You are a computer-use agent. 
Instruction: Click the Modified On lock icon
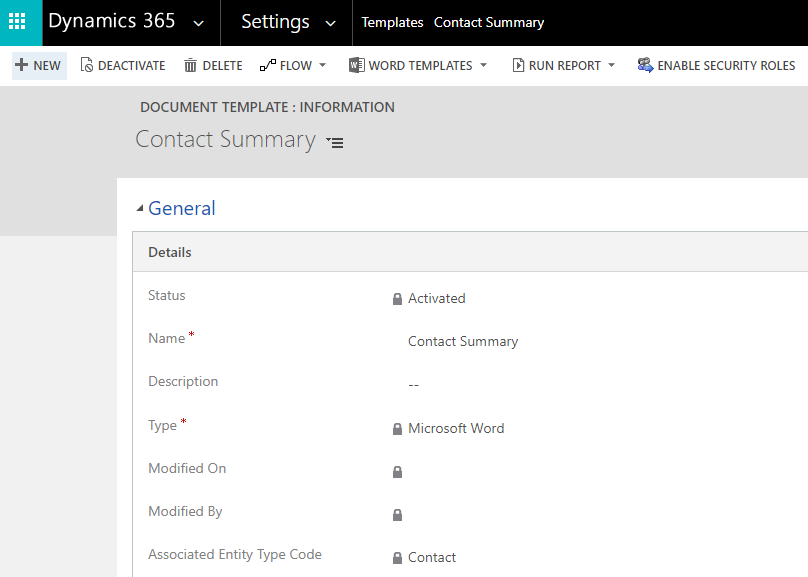[x=397, y=472]
